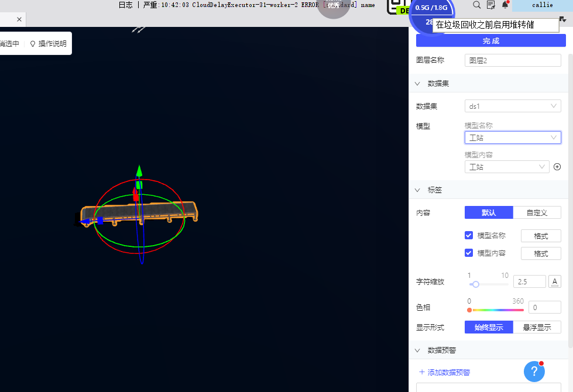Click the 完成 button

pyautogui.click(x=491, y=40)
